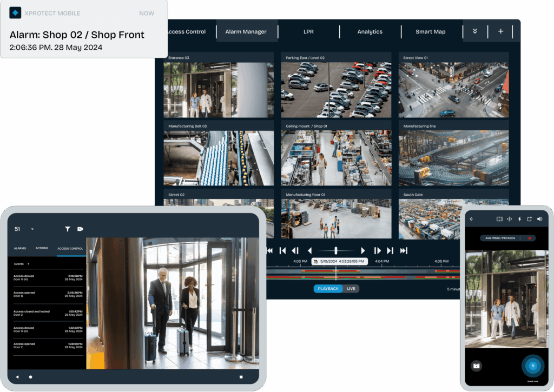Tap the back arrow on phone
Image resolution: width=554 pixels, height=392 pixels.
[471, 219]
